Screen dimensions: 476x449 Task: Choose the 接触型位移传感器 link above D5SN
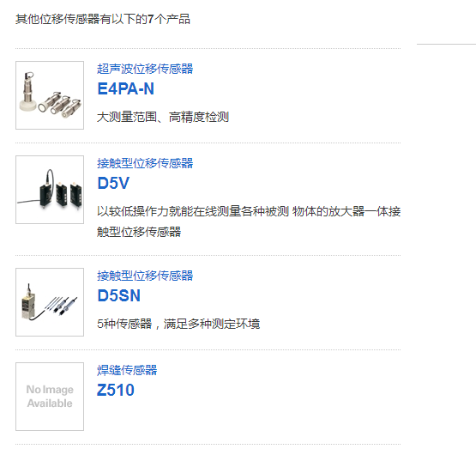pos(145,276)
